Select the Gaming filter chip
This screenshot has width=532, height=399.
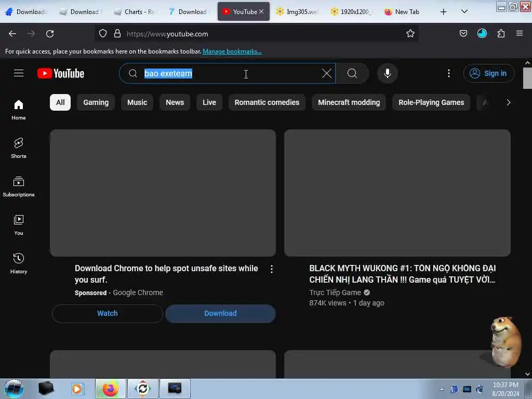tap(96, 102)
